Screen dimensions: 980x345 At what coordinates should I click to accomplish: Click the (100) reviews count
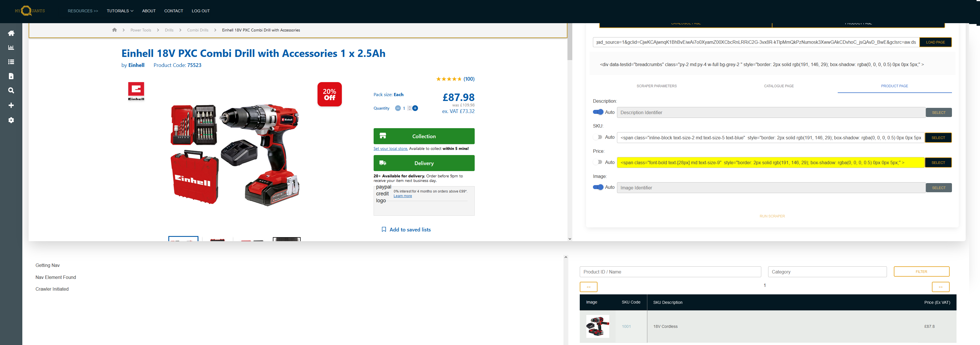pyautogui.click(x=469, y=79)
